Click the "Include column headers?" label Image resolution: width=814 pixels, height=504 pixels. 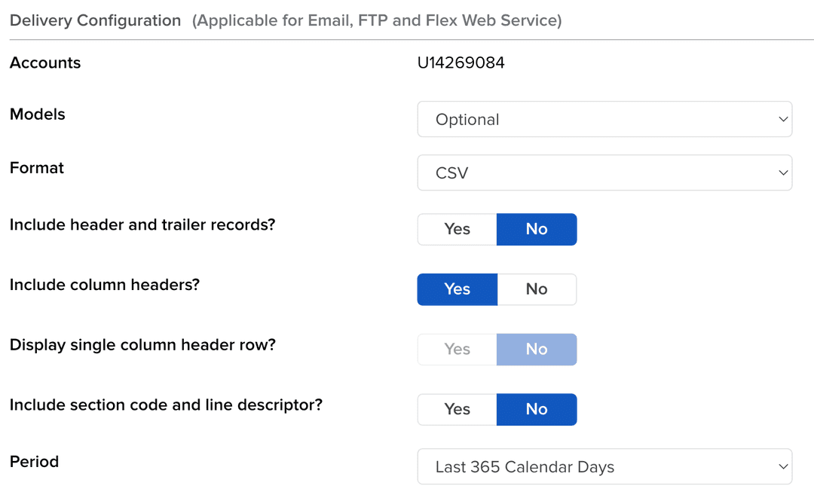(x=105, y=285)
